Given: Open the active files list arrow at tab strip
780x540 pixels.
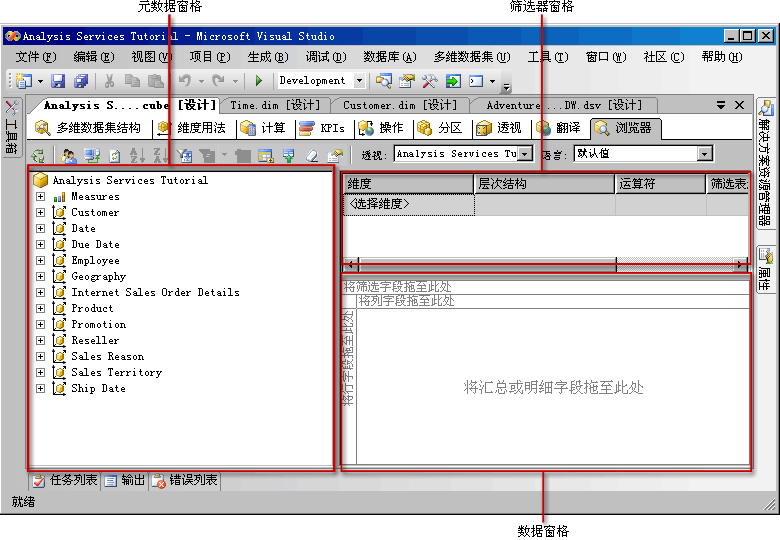Looking at the screenshot, I should (720, 105).
